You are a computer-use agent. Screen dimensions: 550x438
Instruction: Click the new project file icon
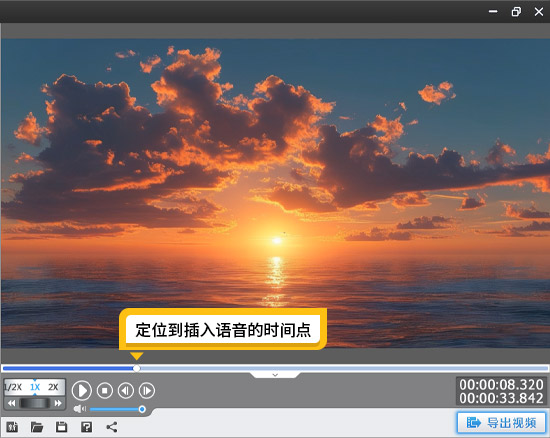click(x=12, y=427)
